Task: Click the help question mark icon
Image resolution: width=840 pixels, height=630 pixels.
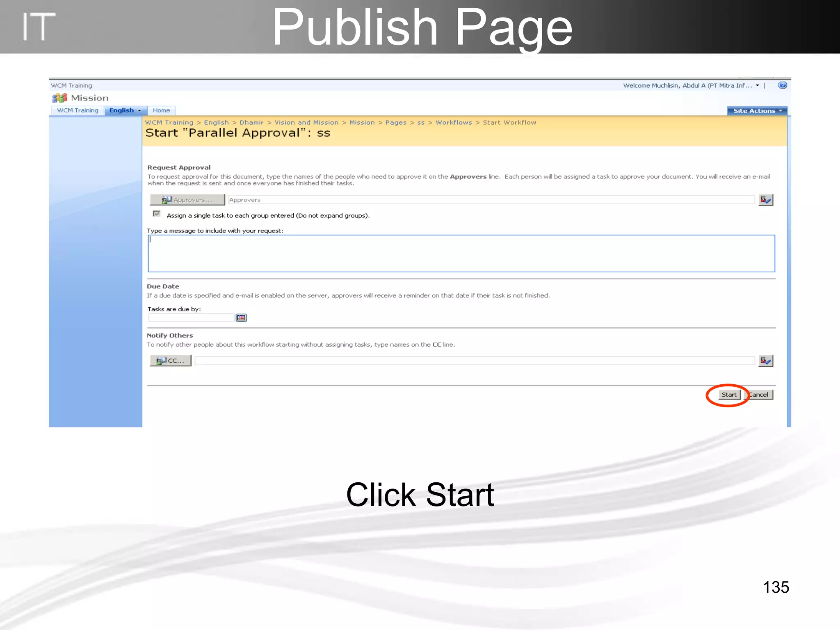Action: pos(783,85)
